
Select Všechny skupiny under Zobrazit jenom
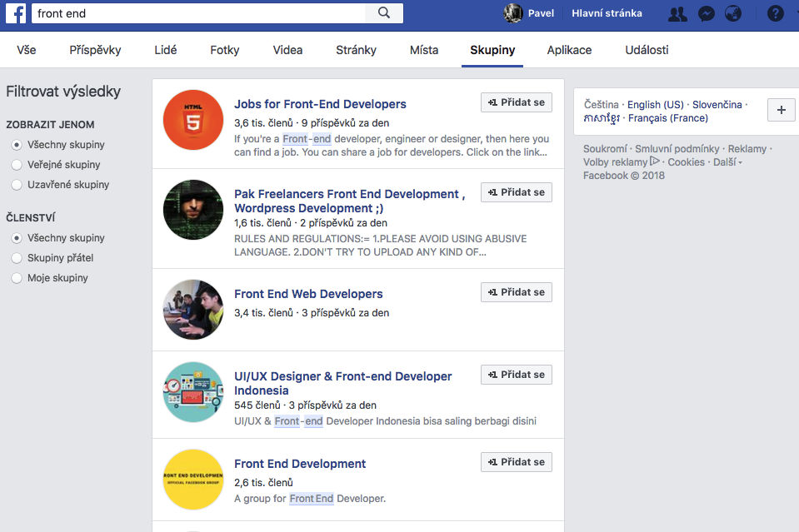(x=17, y=145)
